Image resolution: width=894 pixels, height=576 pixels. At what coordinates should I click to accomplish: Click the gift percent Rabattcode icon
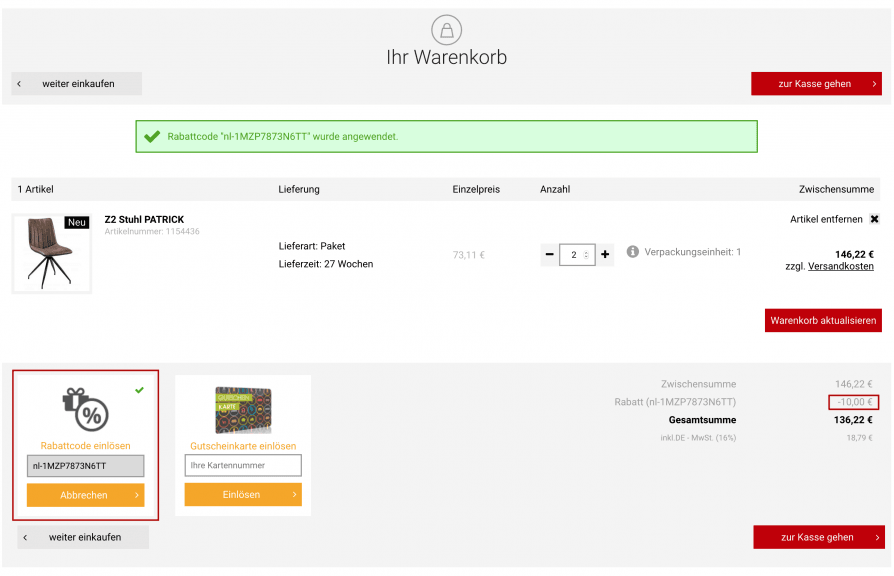pos(86,409)
